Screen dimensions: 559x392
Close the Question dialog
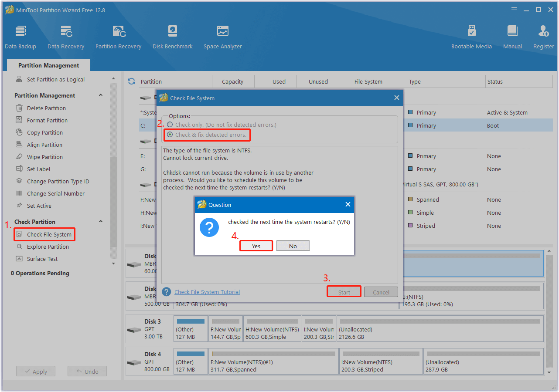tap(348, 204)
